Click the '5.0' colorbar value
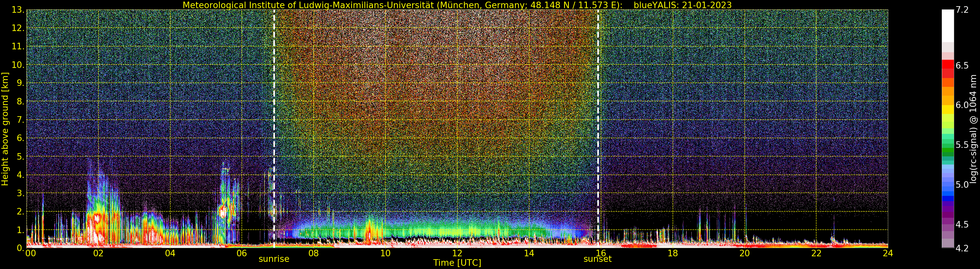 tap(962, 184)
